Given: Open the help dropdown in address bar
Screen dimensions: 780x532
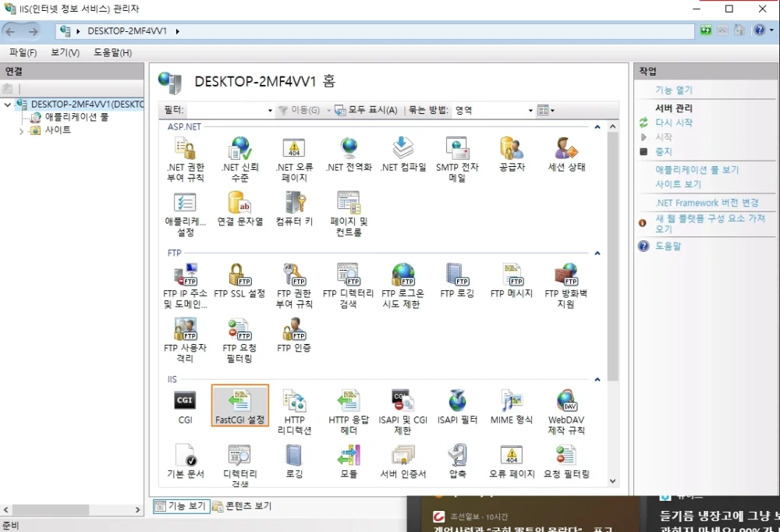Looking at the screenshot, I should (x=771, y=30).
